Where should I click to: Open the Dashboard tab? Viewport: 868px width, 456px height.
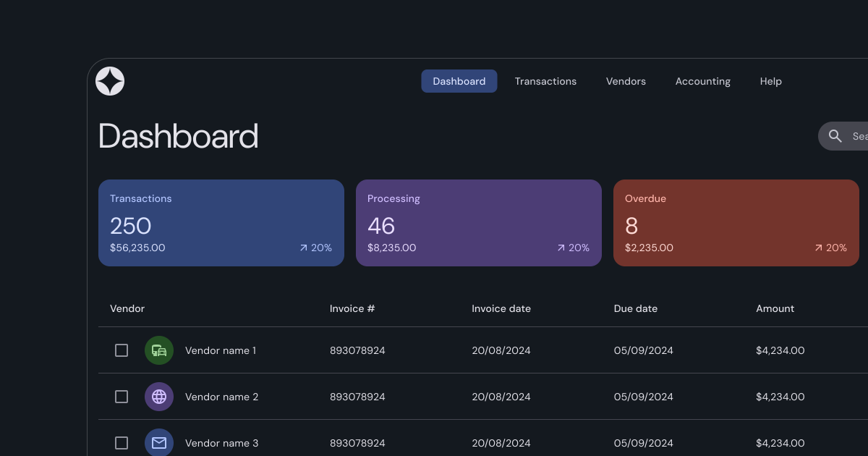[x=459, y=81]
